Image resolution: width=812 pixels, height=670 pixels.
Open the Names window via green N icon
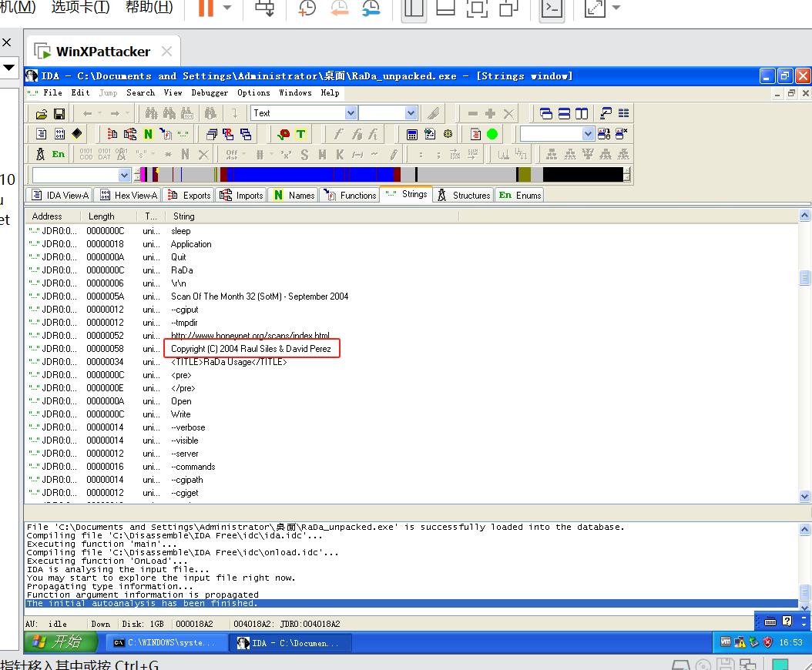(x=148, y=135)
